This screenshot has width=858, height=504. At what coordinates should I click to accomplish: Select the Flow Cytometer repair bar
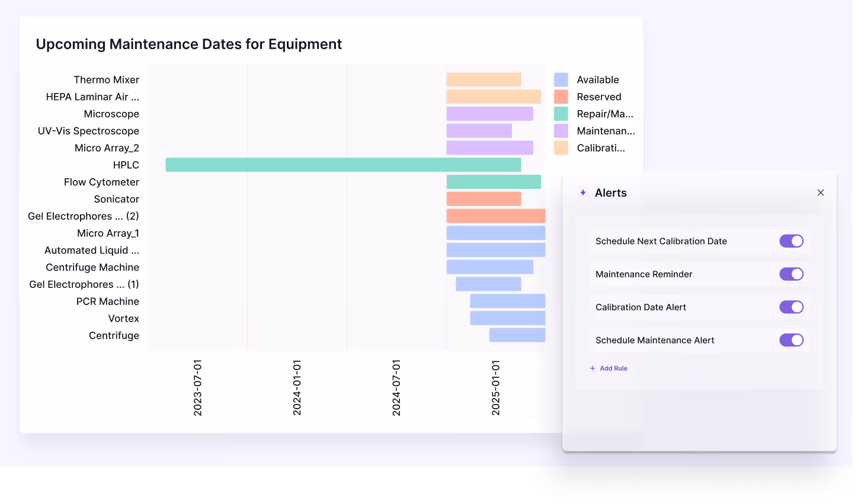pyautogui.click(x=493, y=182)
